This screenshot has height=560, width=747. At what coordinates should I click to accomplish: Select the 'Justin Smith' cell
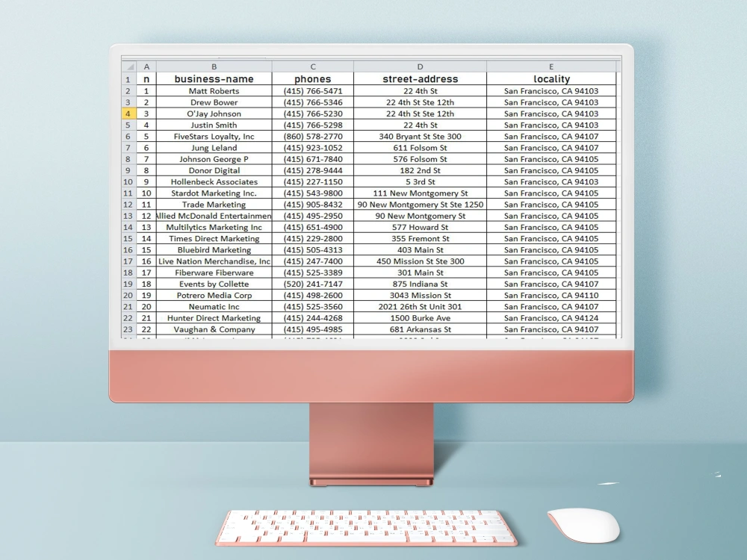point(214,125)
